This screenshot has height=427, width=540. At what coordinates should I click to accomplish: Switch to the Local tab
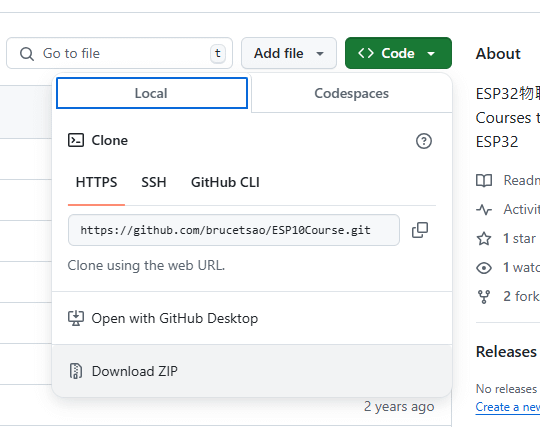click(x=152, y=93)
